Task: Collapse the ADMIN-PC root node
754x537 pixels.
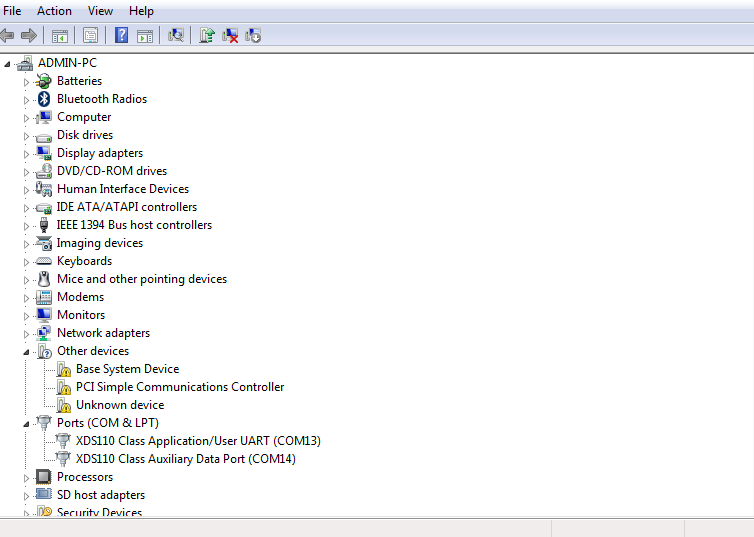Action: (7, 63)
